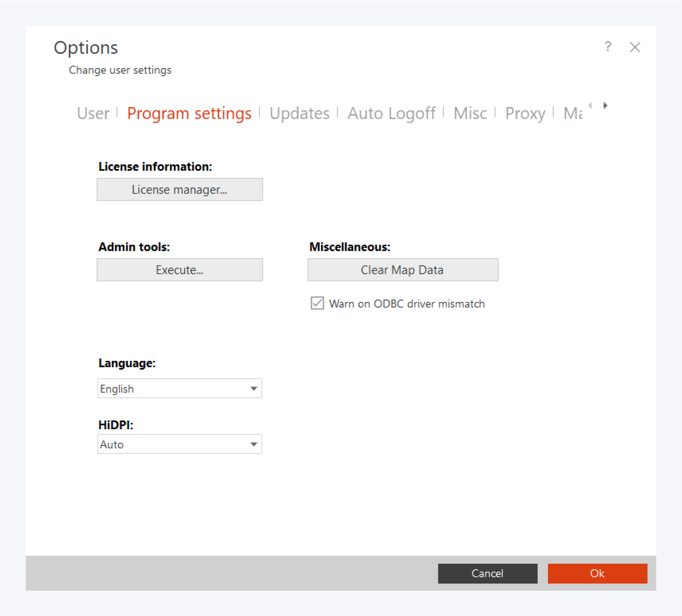Screen dimensions: 682x616
Task: Click the partially hidden Ma tab
Action: tap(573, 113)
